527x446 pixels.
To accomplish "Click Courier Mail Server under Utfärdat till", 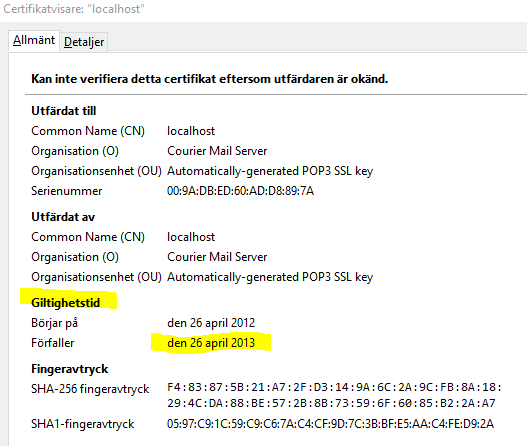I will [x=217, y=151].
